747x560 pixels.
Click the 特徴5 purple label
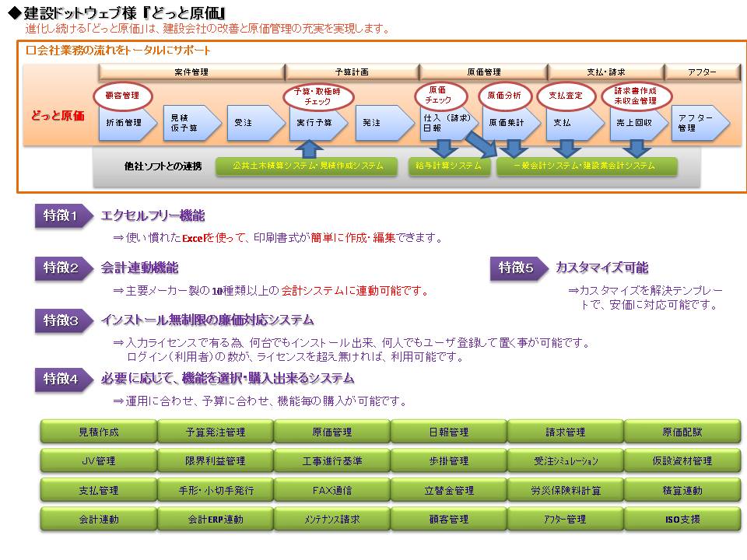tap(519, 268)
